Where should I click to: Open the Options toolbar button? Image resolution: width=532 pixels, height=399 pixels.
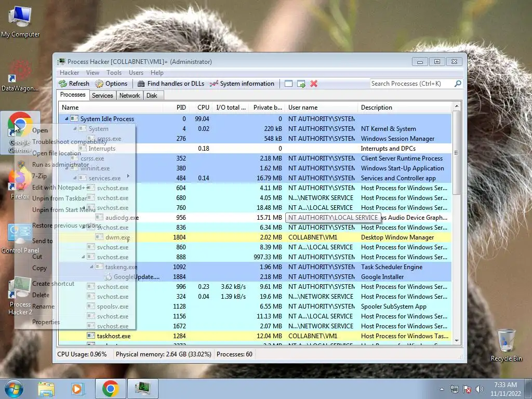point(111,84)
